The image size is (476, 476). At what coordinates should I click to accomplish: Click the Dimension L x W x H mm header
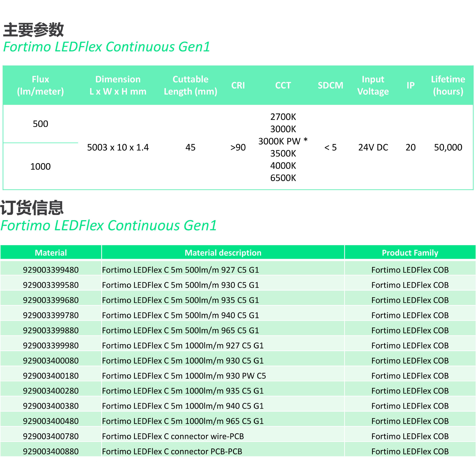pos(118,85)
